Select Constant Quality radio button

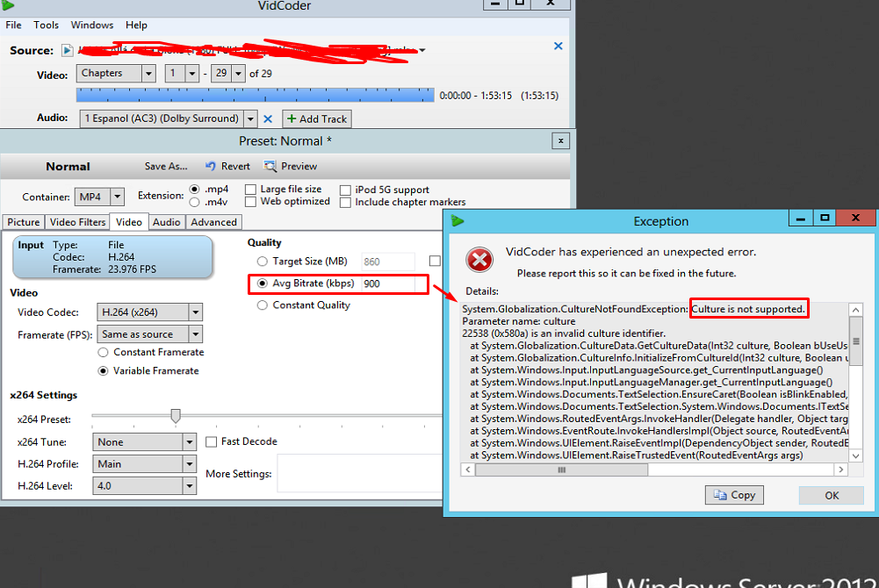coord(262,305)
